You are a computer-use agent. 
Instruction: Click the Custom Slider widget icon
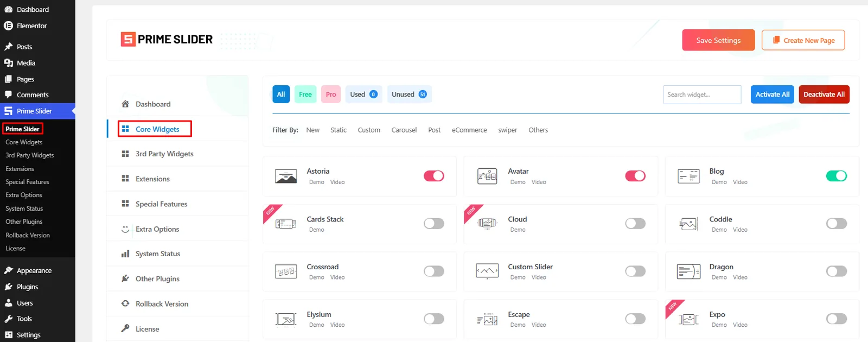point(487,271)
